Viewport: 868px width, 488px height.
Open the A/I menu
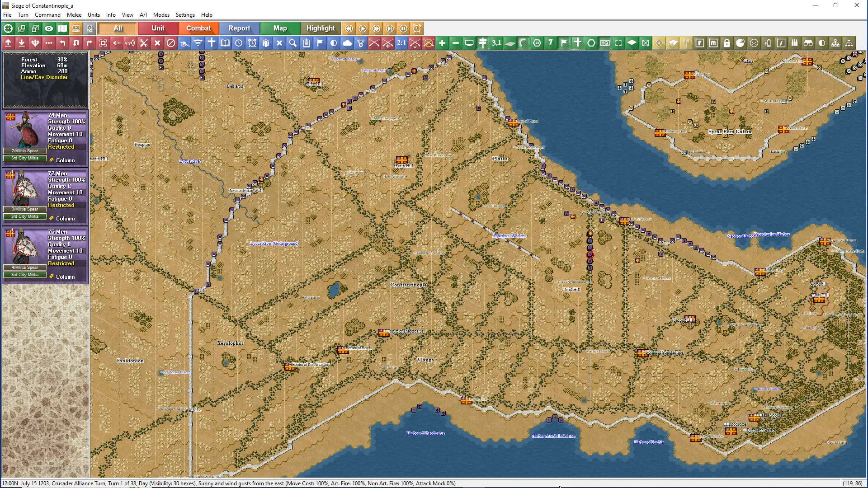coord(143,14)
